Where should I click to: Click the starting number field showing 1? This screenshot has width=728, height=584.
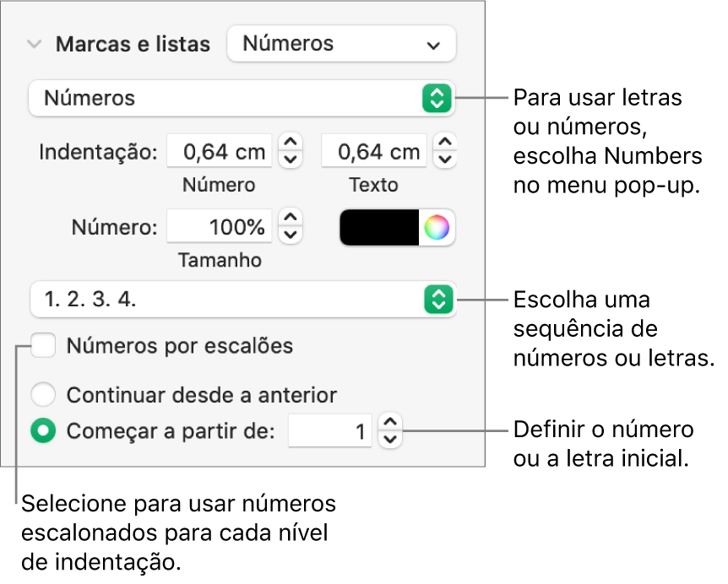(330, 431)
